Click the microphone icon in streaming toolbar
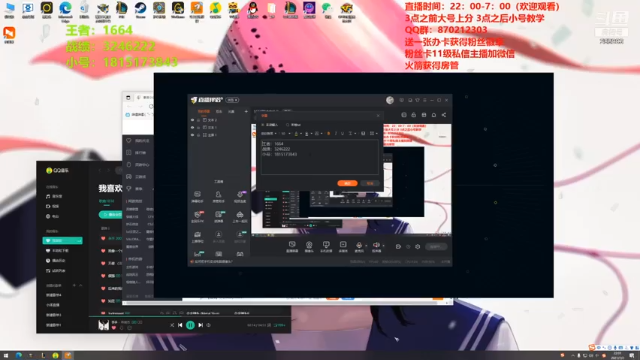 359,246
